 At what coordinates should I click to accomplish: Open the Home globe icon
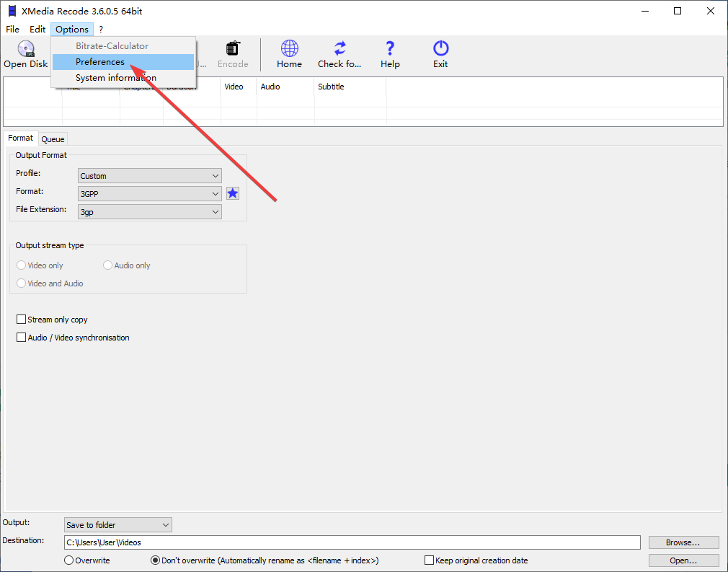(x=289, y=48)
